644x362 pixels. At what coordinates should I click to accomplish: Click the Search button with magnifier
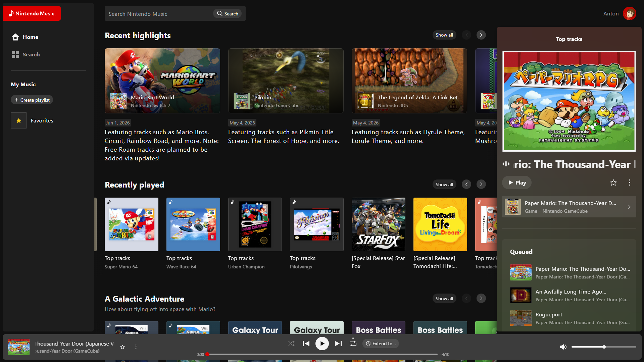(x=228, y=14)
